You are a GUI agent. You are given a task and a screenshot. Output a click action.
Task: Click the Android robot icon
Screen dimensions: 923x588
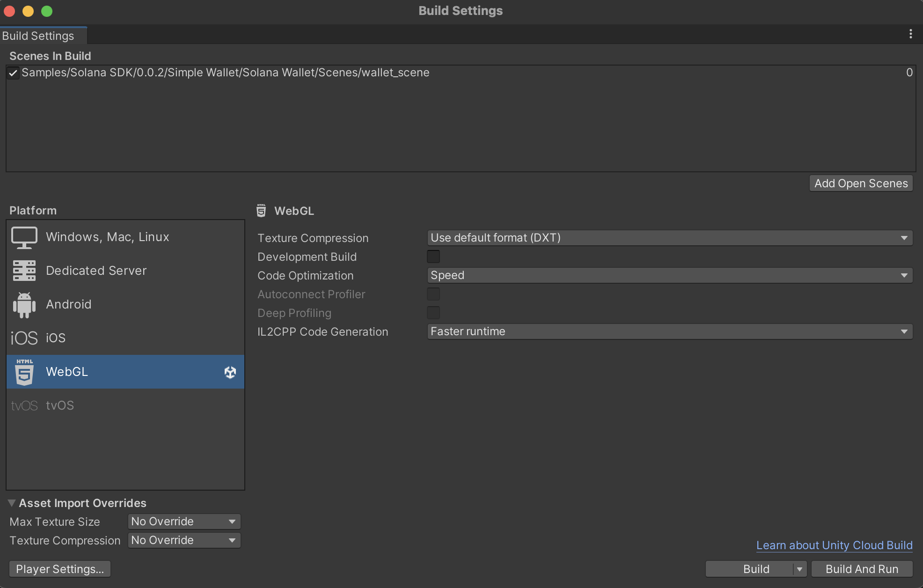tap(24, 305)
